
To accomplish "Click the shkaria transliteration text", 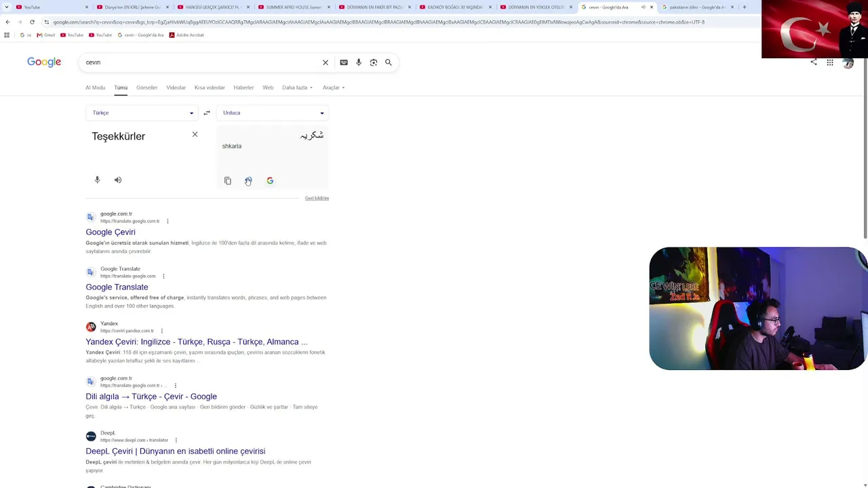I will coord(232,146).
